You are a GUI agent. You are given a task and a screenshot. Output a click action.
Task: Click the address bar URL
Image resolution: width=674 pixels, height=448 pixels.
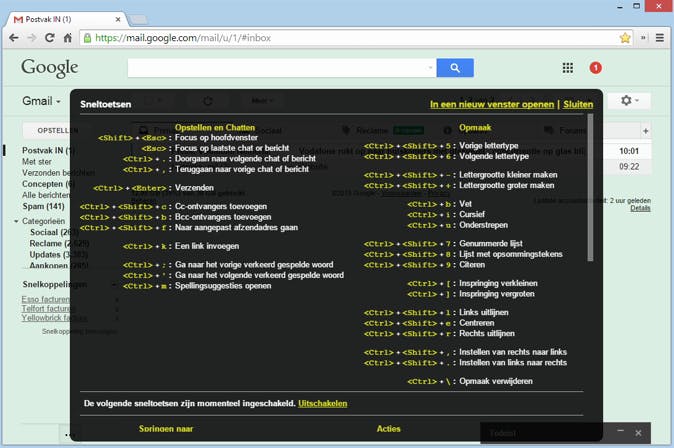183,38
